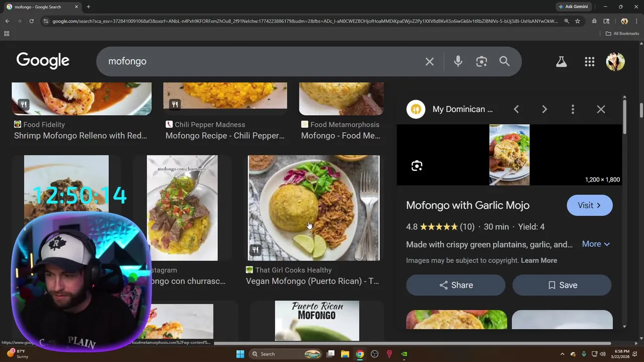Open Chrome side panel search icon

[606, 21]
